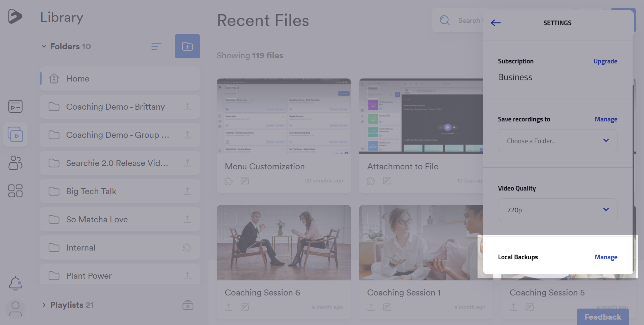644x325 pixels.
Task: Open the user profile avatar icon
Action: [x=15, y=309]
